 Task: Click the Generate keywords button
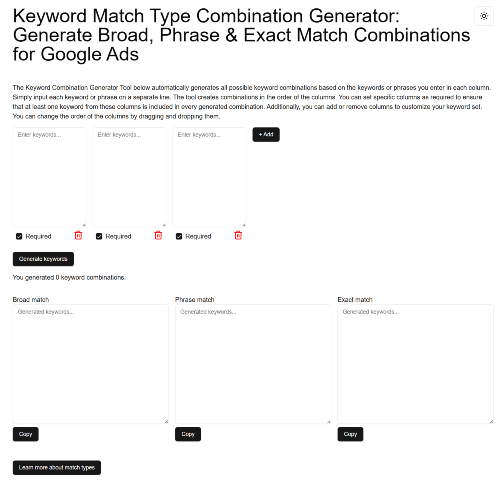click(x=43, y=259)
